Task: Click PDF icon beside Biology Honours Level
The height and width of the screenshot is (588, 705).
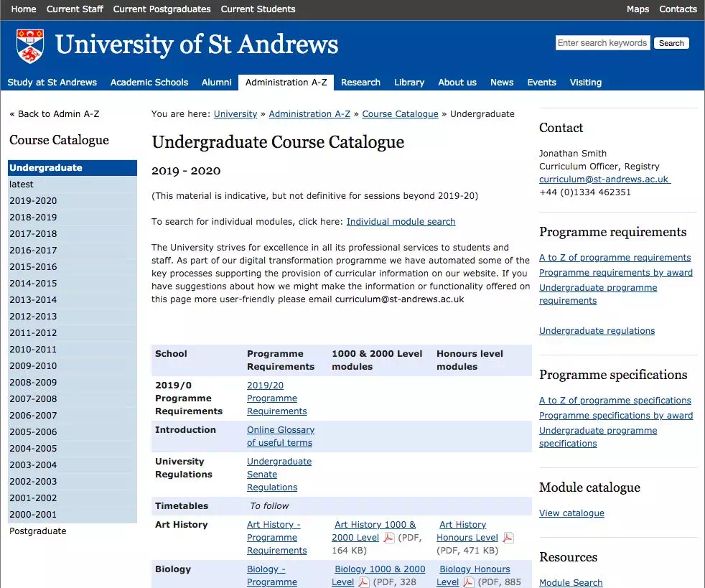Action: 468,582
